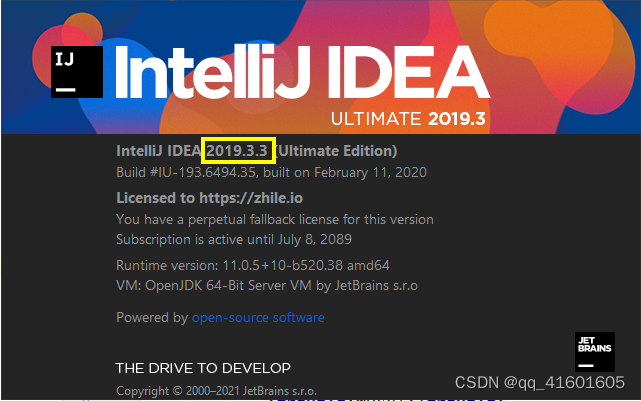Click the IJ logo icon
Viewport: 641px width, 401px height.
coord(77,72)
